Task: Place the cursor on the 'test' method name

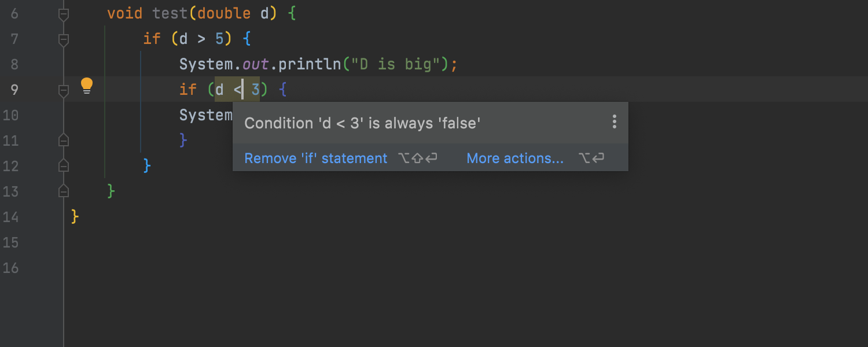Action: [170, 13]
